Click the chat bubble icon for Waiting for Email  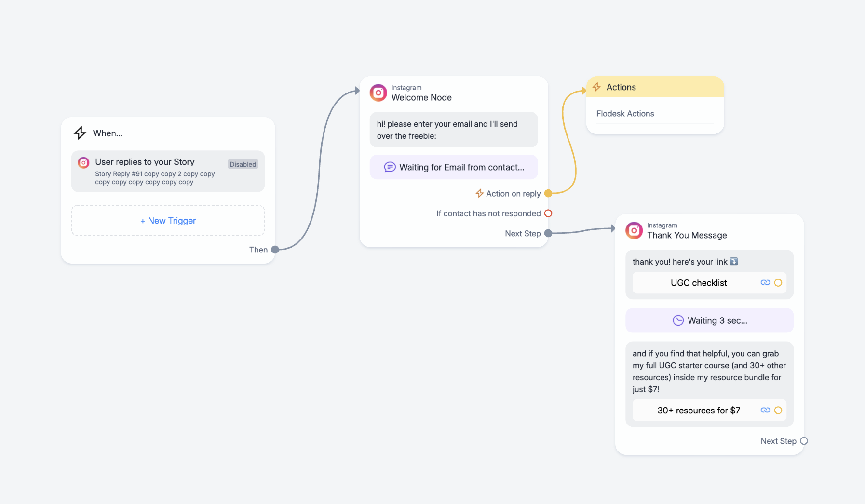[x=390, y=167]
